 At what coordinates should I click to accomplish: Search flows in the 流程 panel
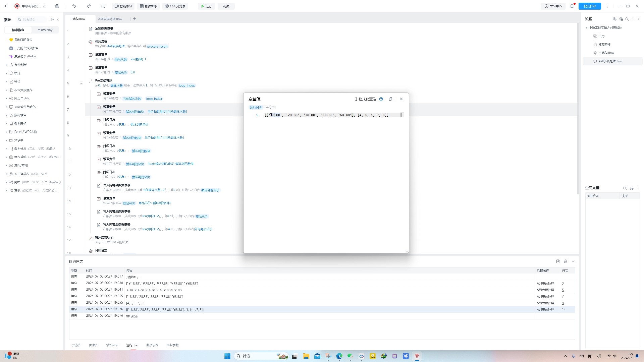pyautogui.click(x=627, y=19)
